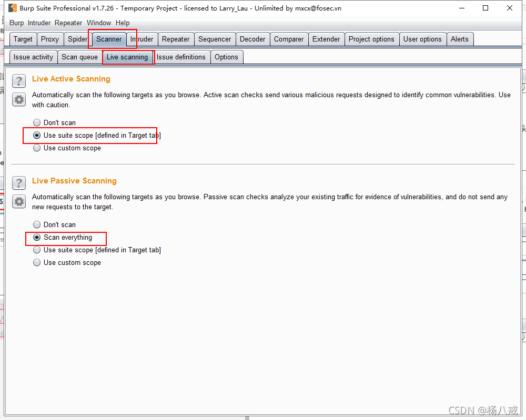
Task: Switch to the Scanner tab
Action: pos(109,39)
